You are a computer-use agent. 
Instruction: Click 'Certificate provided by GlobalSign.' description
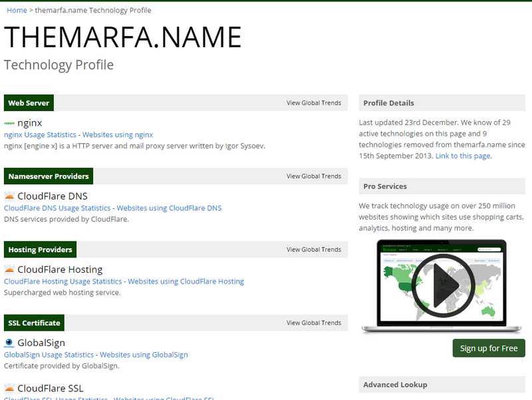click(x=62, y=366)
